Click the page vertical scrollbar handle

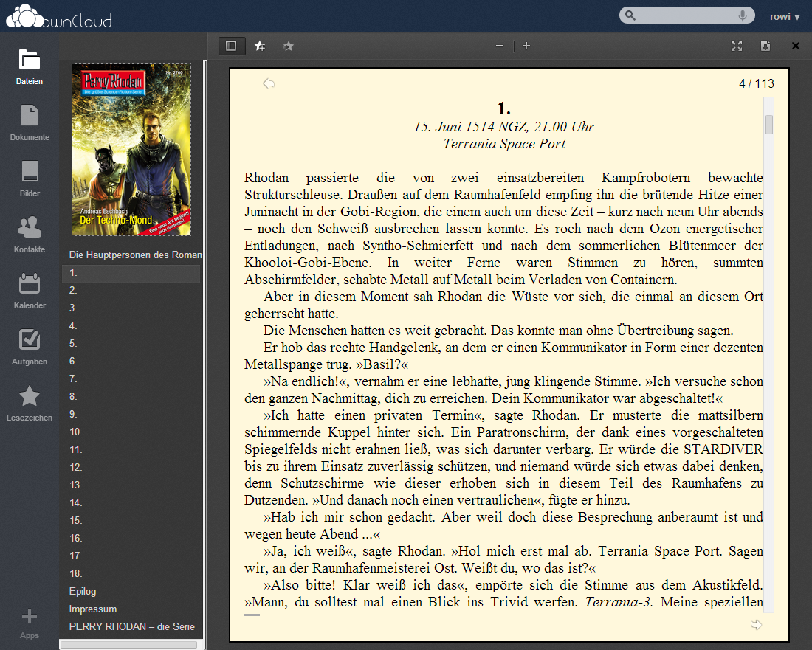[769, 125]
